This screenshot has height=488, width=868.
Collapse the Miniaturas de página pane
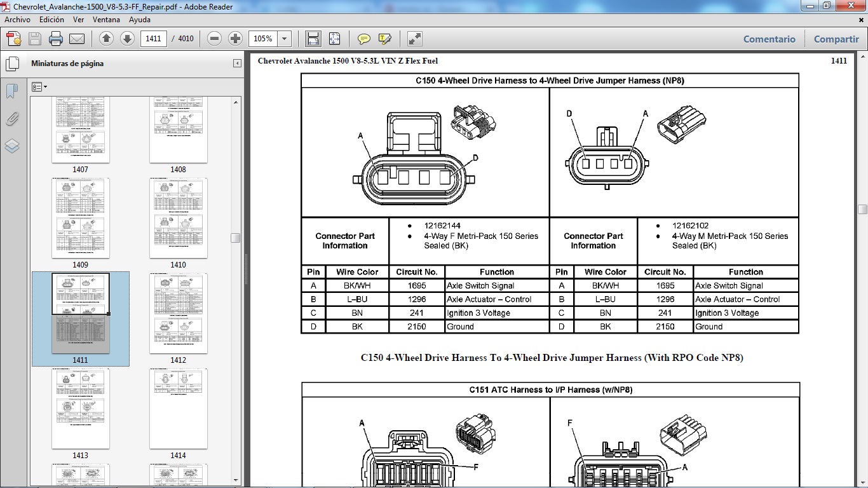click(237, 64)
